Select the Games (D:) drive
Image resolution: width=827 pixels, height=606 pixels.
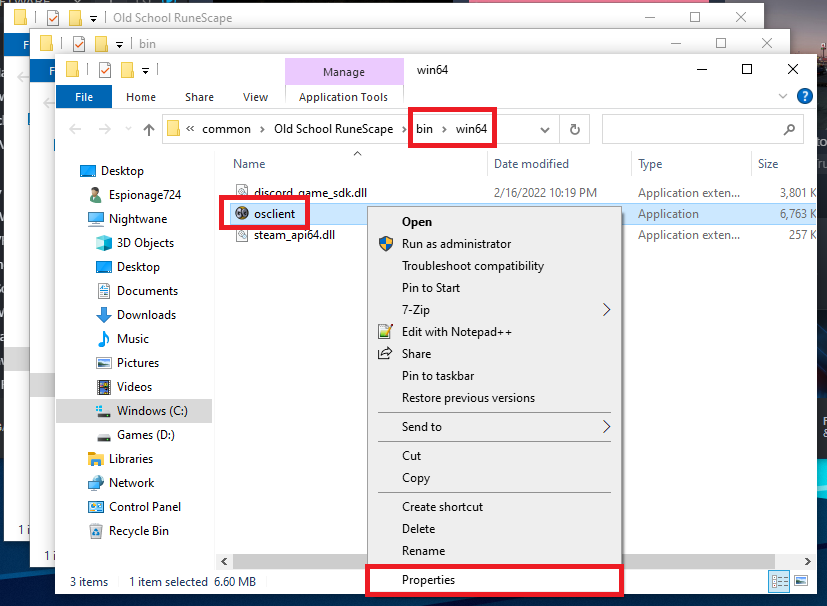coord(146,435)
